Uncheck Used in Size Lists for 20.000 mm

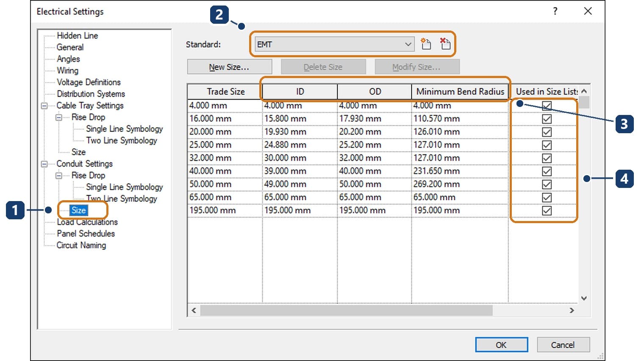pyautogui.click(x=547, y=132)
